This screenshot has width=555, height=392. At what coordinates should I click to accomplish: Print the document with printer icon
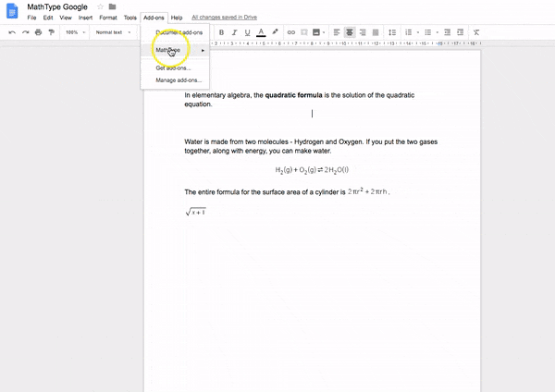click(x=38, y=32)
